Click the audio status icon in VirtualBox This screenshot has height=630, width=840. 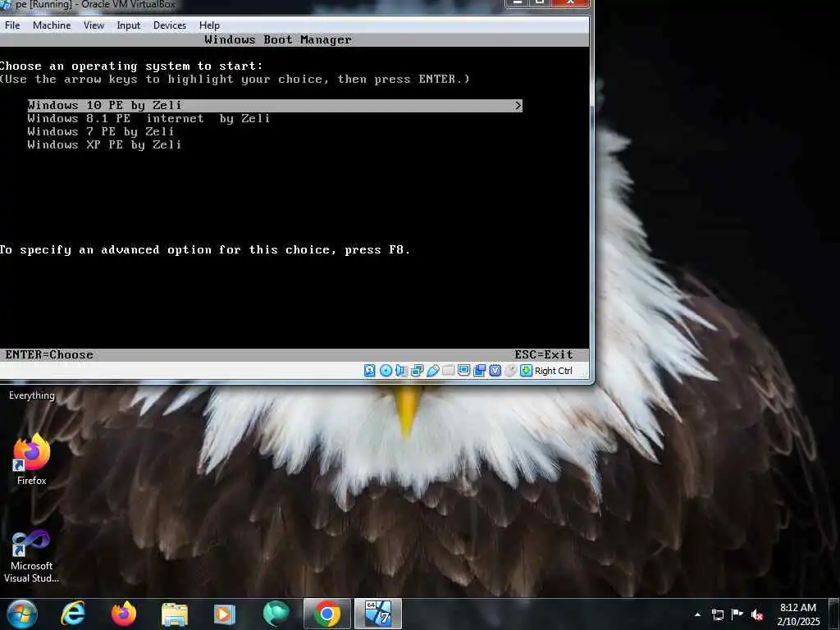coord(401,371)
